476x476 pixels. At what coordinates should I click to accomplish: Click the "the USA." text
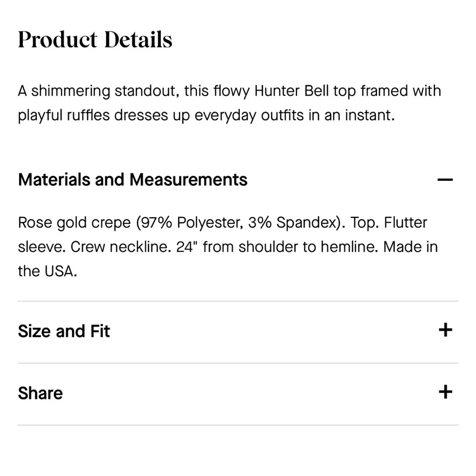pyautogui.click(x=47, y=271)
